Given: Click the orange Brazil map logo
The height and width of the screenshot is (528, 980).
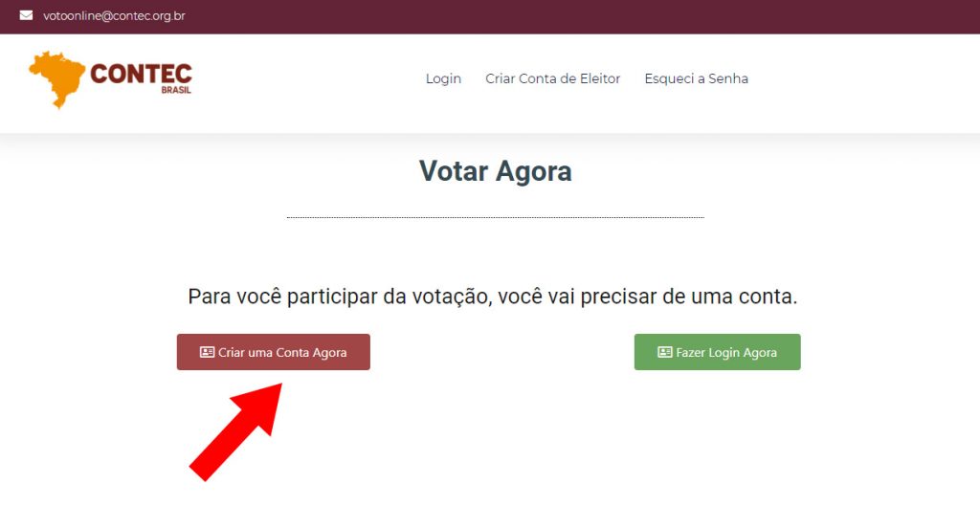Looking at the screenshot, I should pos(56,78).
